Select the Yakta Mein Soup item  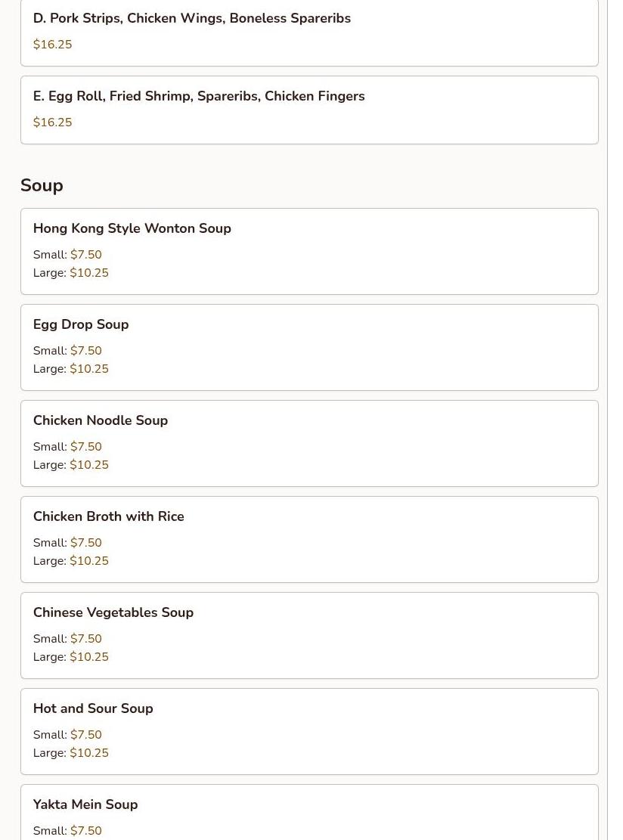point(309,812)
